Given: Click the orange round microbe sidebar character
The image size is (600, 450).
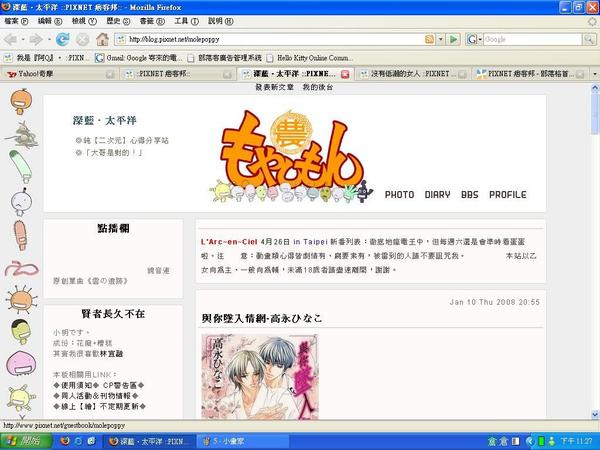Looking at the screenshot, I should tap(21, 101).
